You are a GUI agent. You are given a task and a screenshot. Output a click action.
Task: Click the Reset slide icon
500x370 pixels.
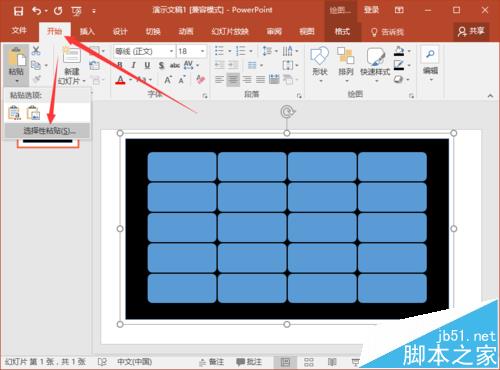(x=95, y=65)
